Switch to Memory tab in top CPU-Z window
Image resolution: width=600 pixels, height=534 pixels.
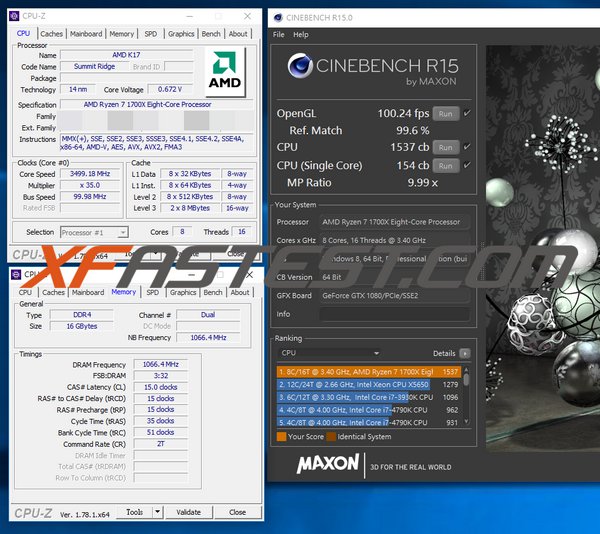coord(122,34)
